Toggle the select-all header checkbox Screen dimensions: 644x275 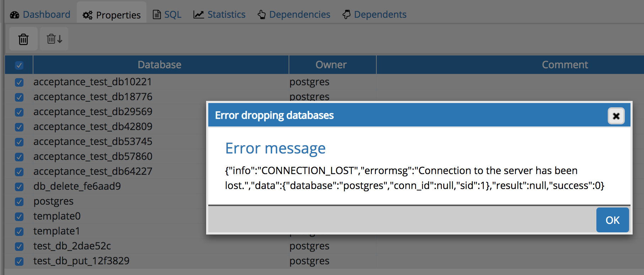pos(19,65)
